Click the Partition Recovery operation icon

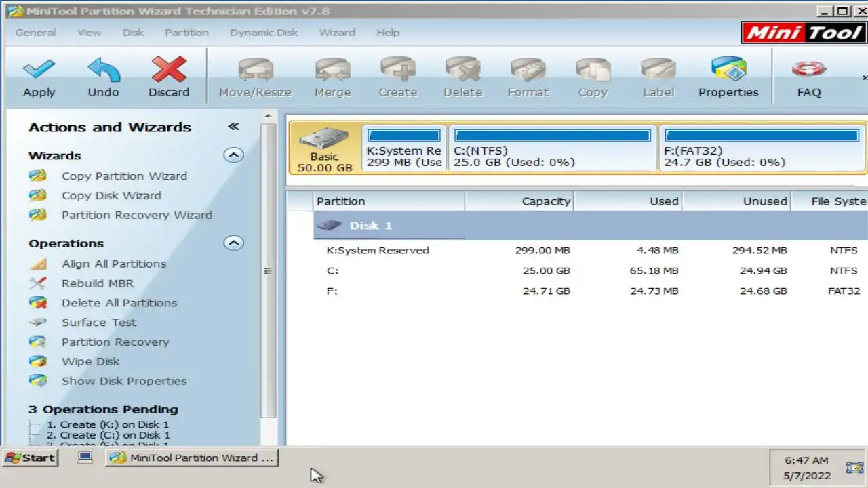pyautogui.click(x=38, y=342)
